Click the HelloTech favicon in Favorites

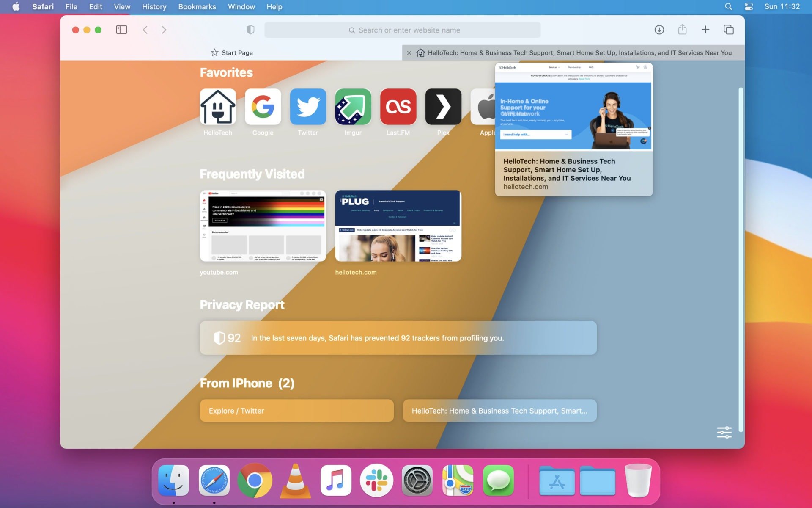(x=217, y=107)
